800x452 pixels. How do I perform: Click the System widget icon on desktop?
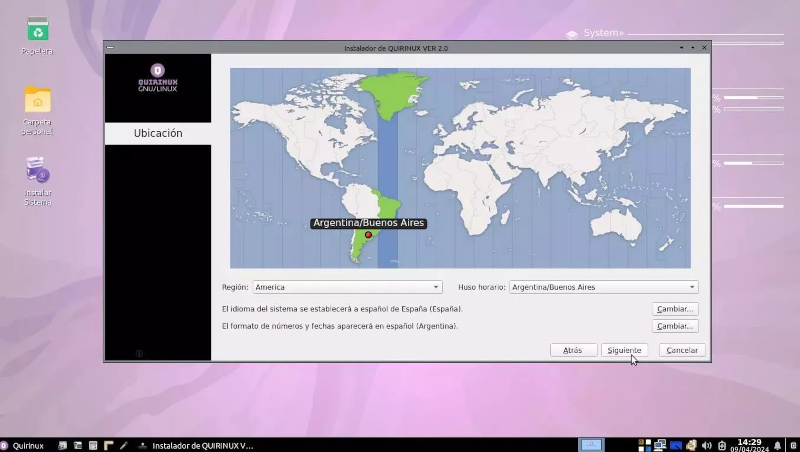572,34
